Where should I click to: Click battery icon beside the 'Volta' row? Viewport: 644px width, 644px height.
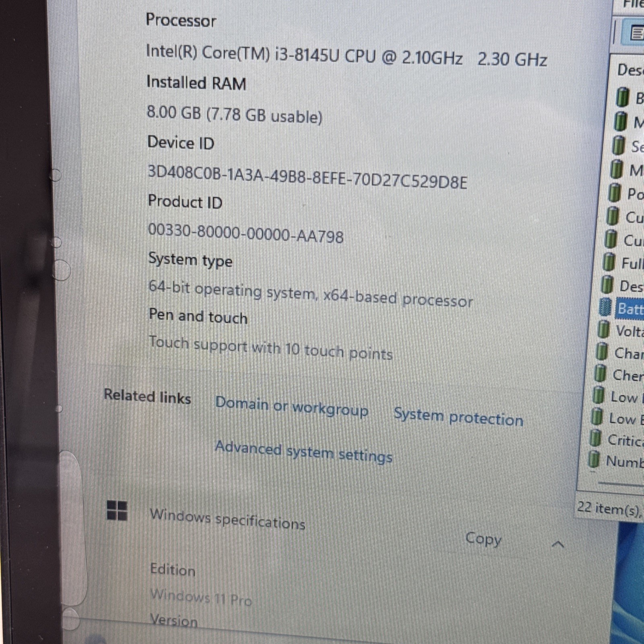(603, 330)
